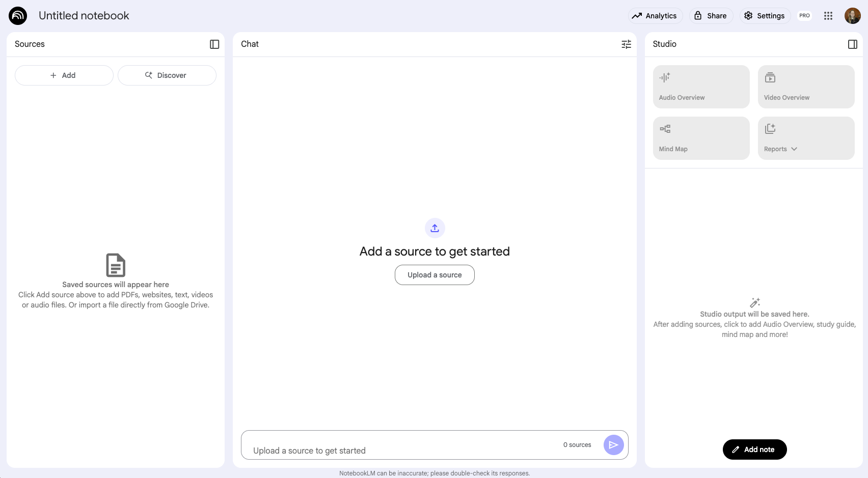Click the NotebookLM logo icon
This screenshot has height=478, width=868.
[18, 16]
